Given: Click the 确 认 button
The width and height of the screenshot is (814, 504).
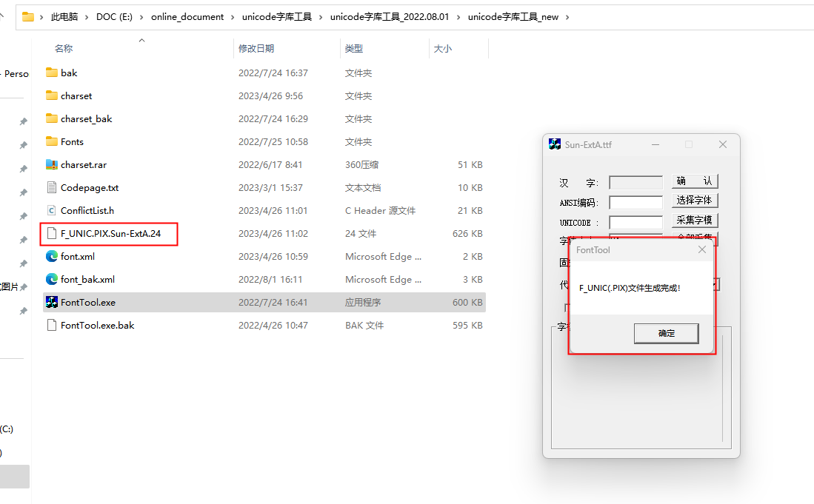Looking at the screenshot, I should [695, 181].
